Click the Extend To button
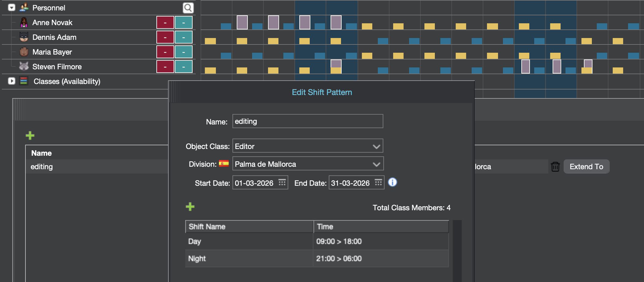 pos(586,167)
